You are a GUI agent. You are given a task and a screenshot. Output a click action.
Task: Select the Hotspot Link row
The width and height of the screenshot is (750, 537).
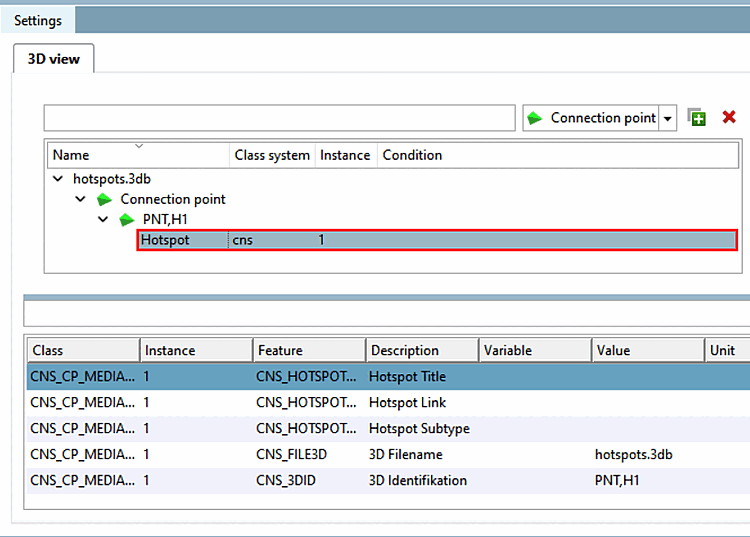pos(388,403)
